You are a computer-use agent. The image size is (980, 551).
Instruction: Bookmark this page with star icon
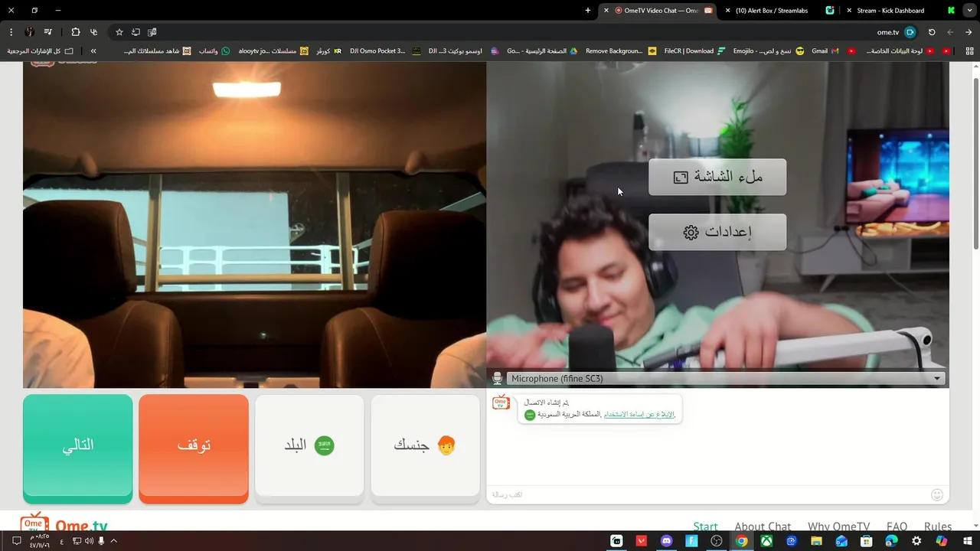point(119,32)
